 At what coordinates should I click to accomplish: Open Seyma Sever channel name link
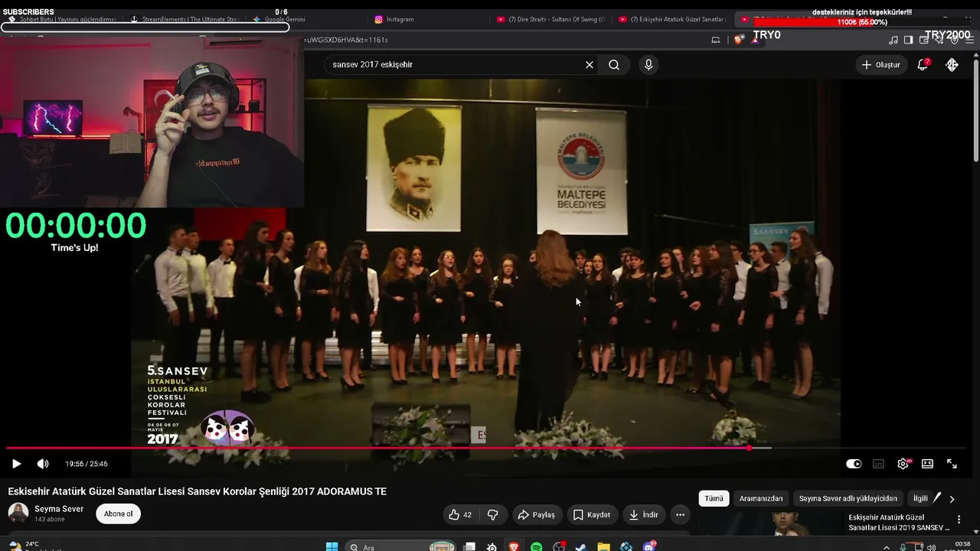point(59,509)
